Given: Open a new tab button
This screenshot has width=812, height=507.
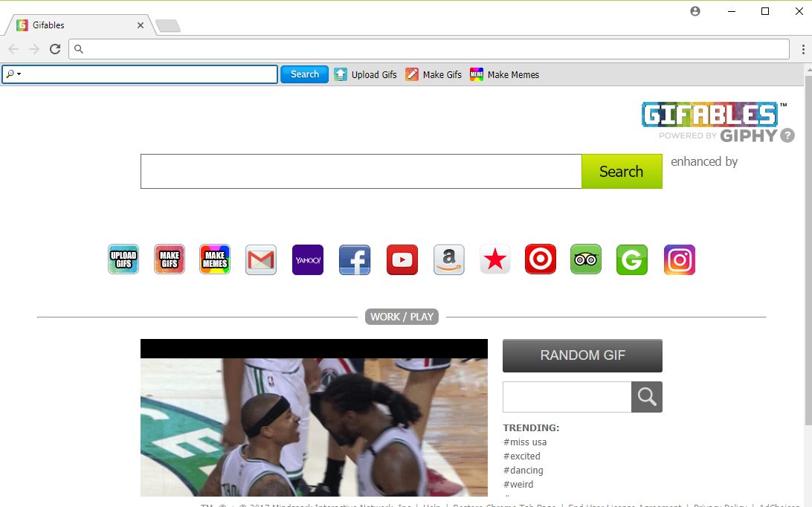Looking at the screenshot, I should coord(168,25).
